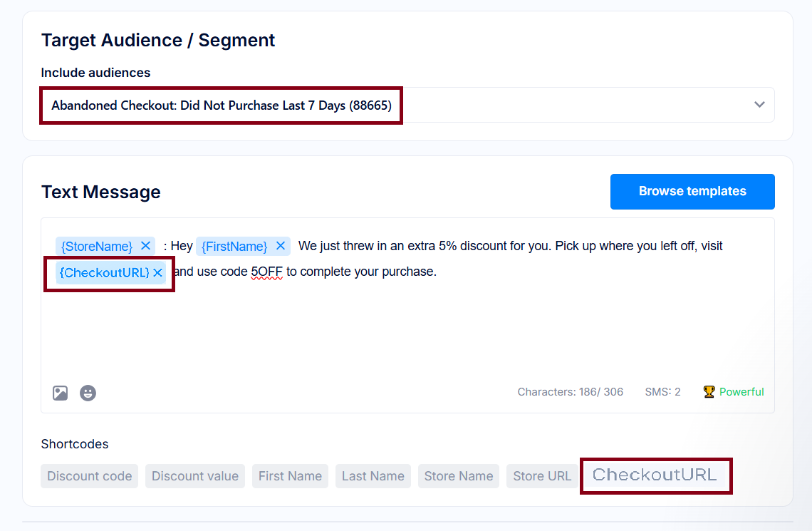This screenshot has height=531, width=812.
Task: Insert the CheckoutURL shortcode
Action: pyautogui.click(x=655, y=475)
